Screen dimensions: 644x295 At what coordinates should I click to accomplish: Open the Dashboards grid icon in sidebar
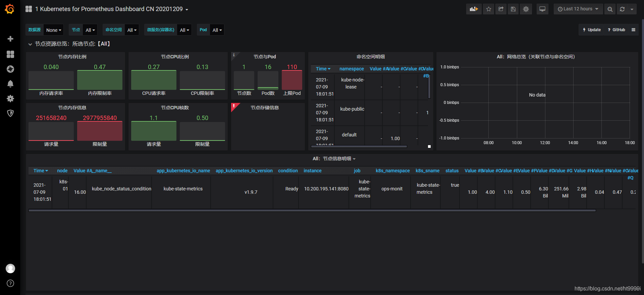[10, 54]
